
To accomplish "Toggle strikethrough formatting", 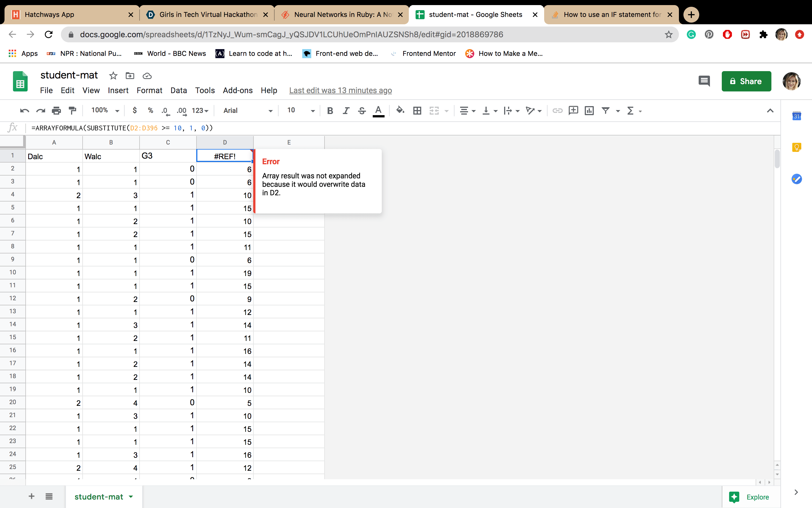I will 362,111.
